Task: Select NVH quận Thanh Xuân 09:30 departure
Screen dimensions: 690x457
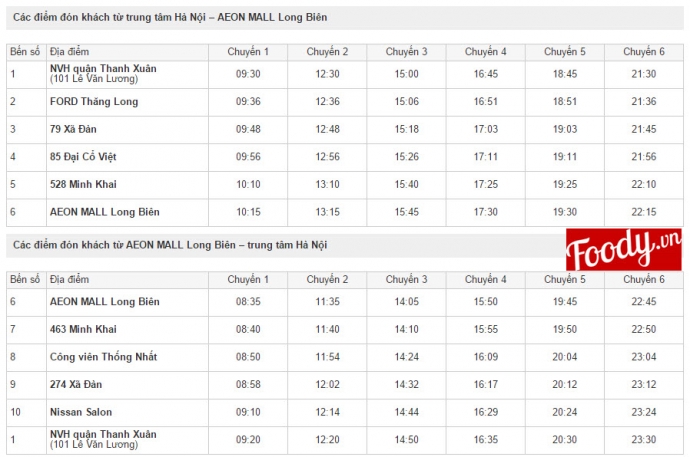Action: pyautogui.click(x=248, y=74)
